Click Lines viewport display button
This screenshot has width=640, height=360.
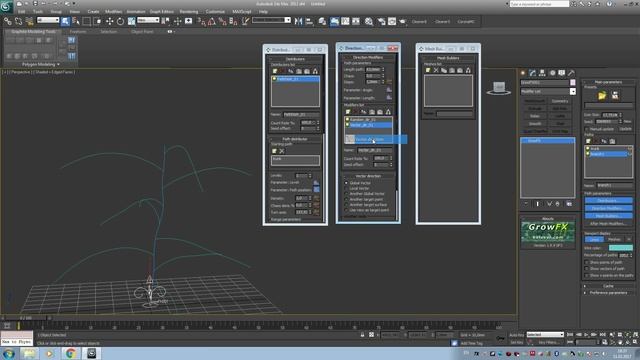594,240
